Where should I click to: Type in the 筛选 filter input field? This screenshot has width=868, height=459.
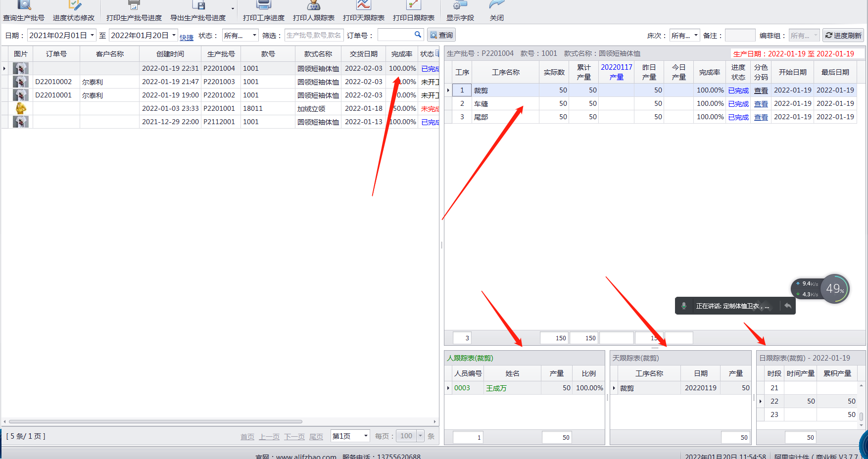[314, 35]
